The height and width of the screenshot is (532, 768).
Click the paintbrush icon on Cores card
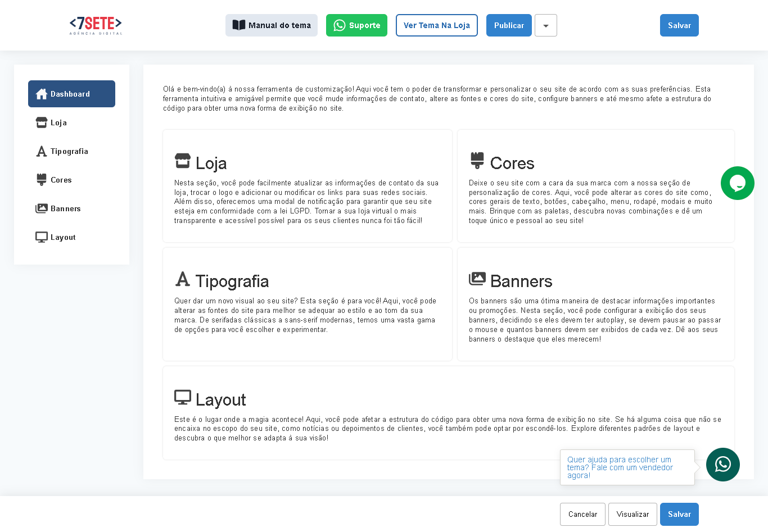point(477,161)
